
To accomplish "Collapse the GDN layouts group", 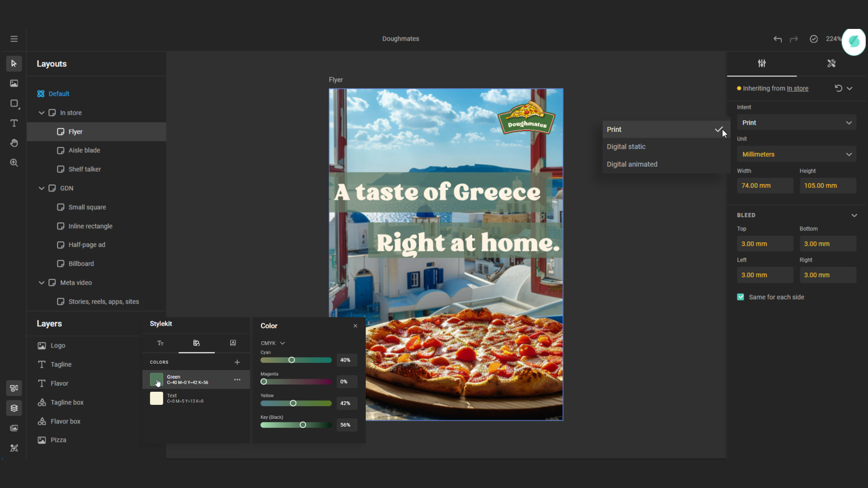I will click(41, 188).
